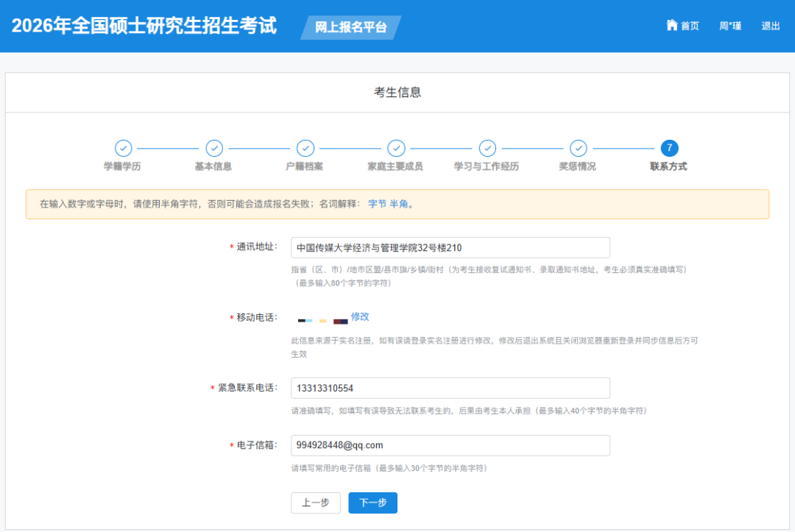
Task: Select the 户籍档案 step indicator circle
Action: click(x=305, y=149)
